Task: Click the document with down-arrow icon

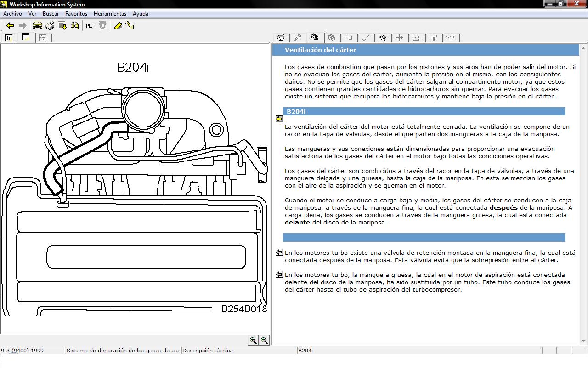Action: tap(62, 26)
